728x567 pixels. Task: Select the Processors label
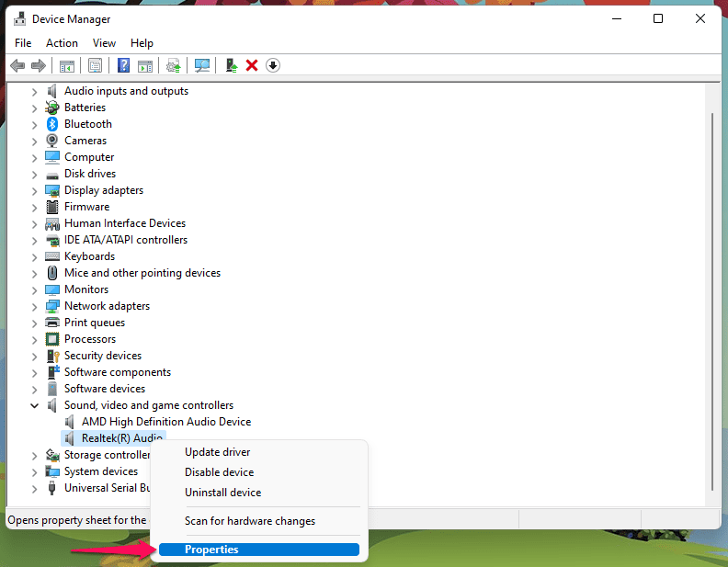pos(90,339)
